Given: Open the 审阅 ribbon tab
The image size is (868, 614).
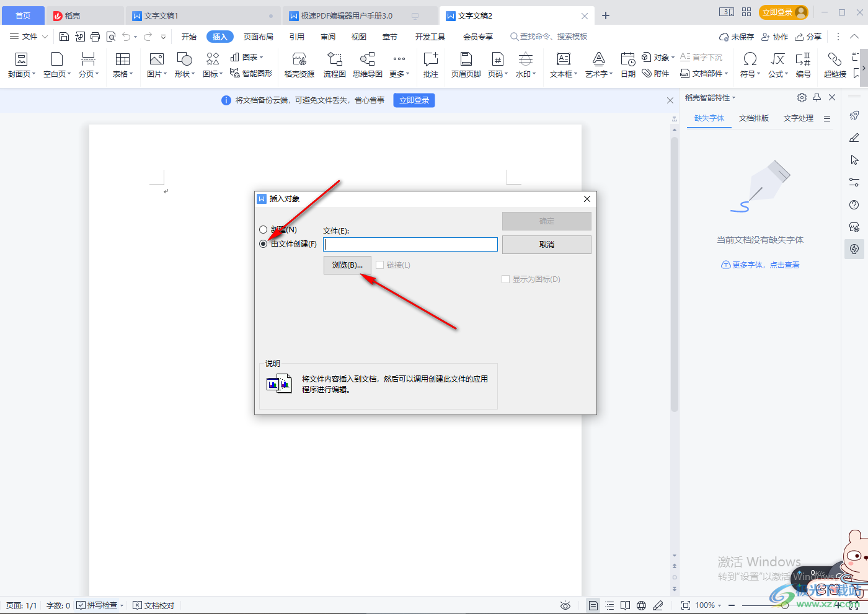Looking at the screenshot, I should pos(328,37).
